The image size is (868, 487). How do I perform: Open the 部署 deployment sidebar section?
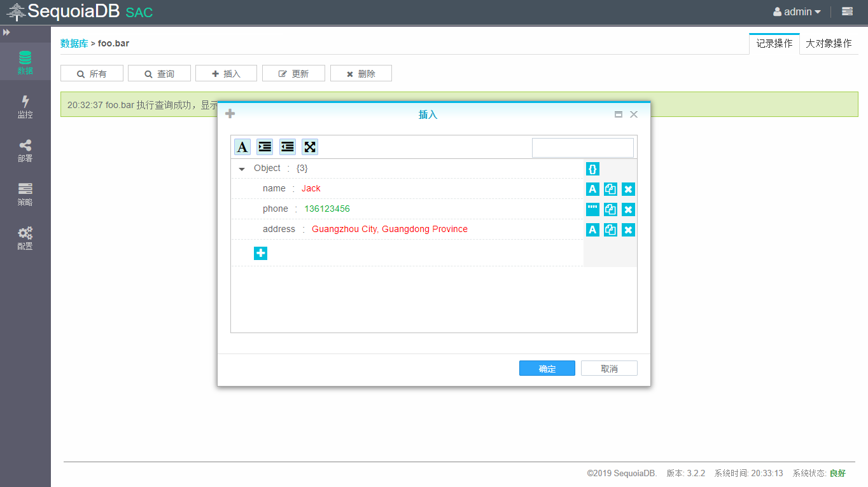(x=25, y=150)
